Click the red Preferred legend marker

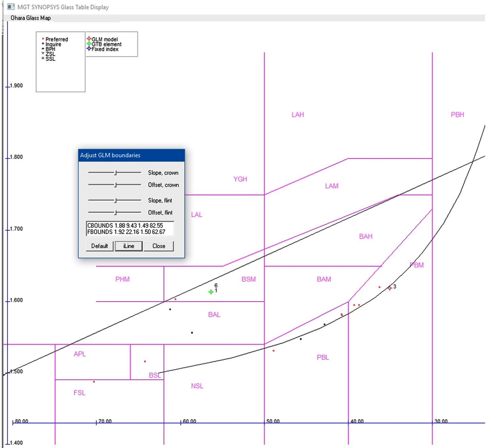pyautogui.click(x=43, y=39)
